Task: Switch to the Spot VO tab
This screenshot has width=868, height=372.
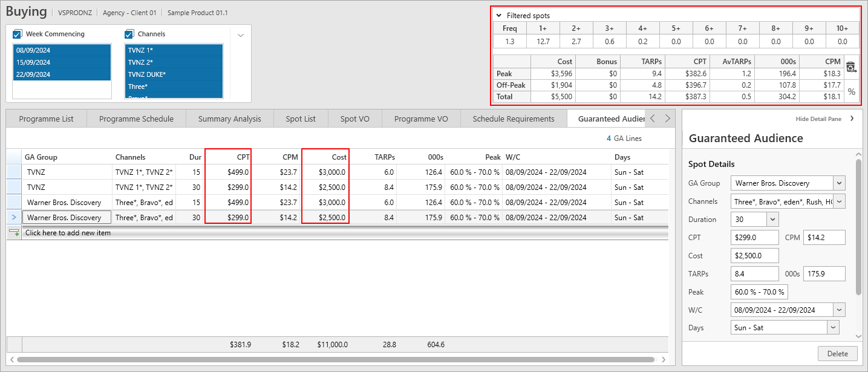Action: tap(355, 119)
